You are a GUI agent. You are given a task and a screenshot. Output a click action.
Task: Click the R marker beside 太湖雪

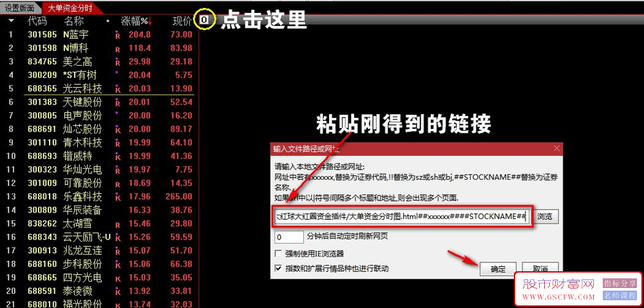(118, 225)
